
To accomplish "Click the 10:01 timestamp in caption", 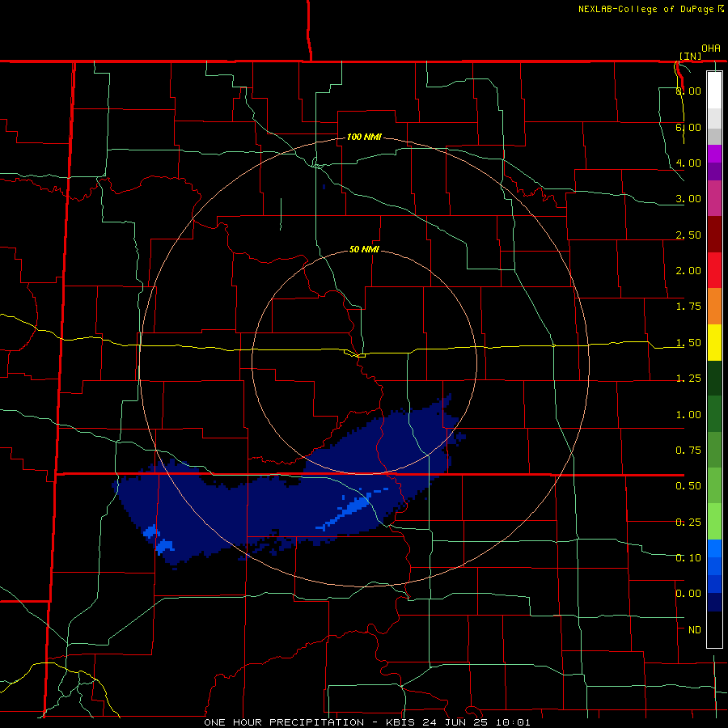I will (514, 722).
